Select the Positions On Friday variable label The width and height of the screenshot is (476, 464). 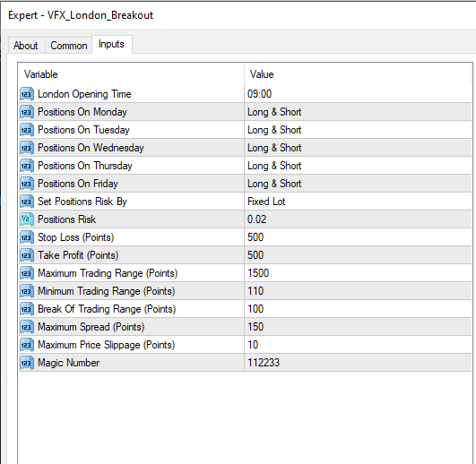tap(78, 184)
